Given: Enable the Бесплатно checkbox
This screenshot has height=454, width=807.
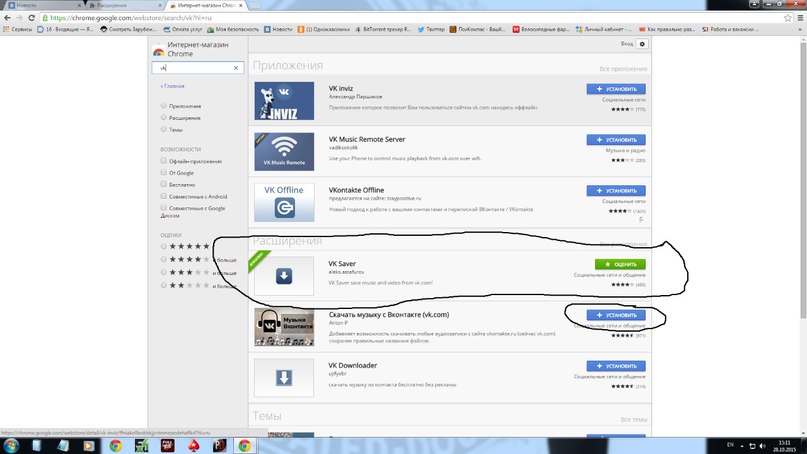Looking at the screenshot, I should [164, 184].
